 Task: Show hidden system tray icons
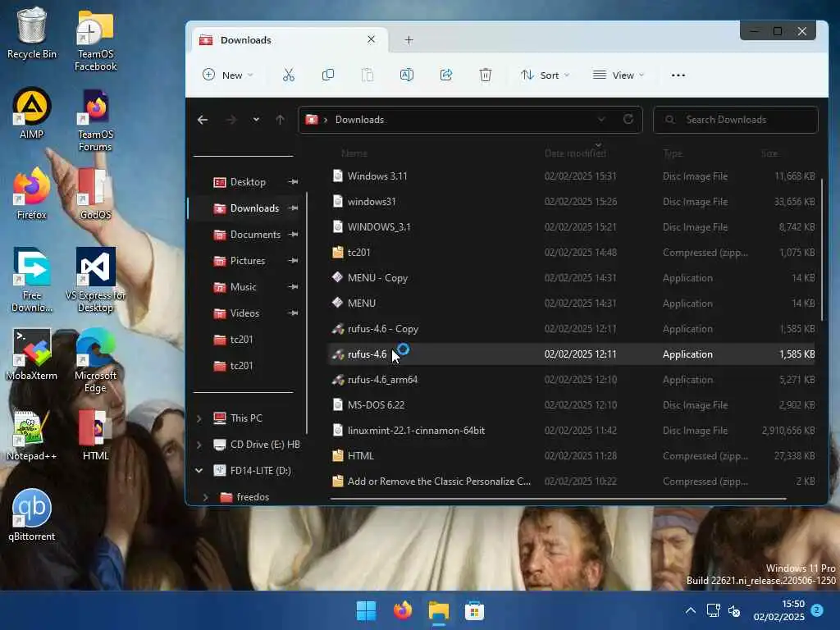point(691,610)
